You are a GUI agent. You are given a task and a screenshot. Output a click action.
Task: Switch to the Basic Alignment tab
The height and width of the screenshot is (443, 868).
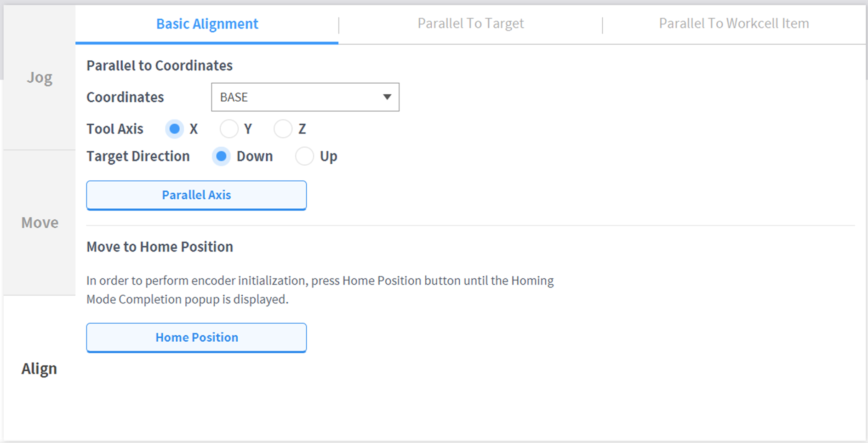(x=207, y=24)
